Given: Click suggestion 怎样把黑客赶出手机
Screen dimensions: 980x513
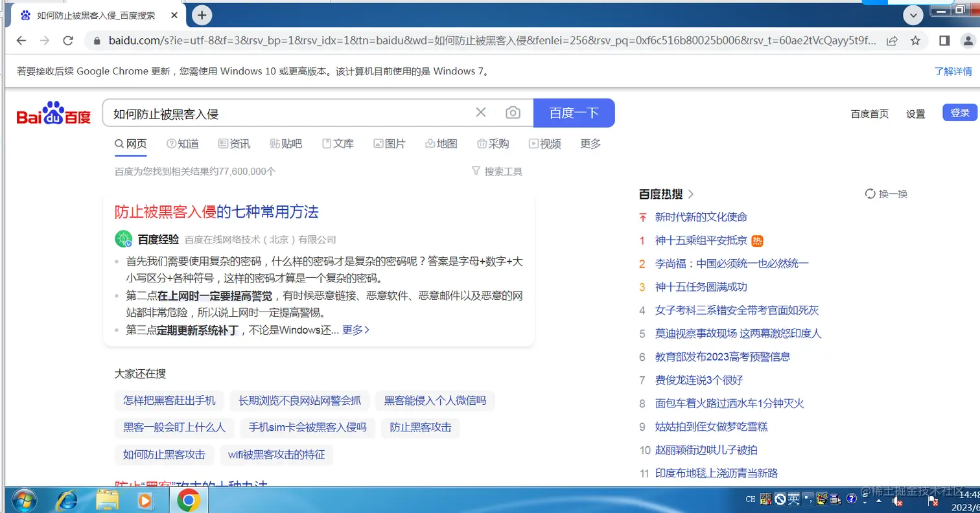Looking at the screenshot, I should 170,400.
